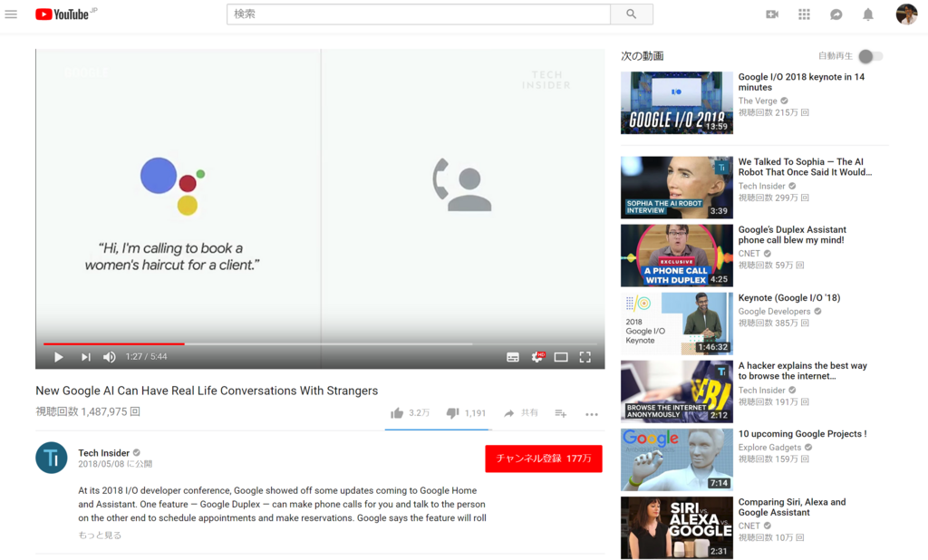
Task: Skip to next video
Action: point(86,357)
